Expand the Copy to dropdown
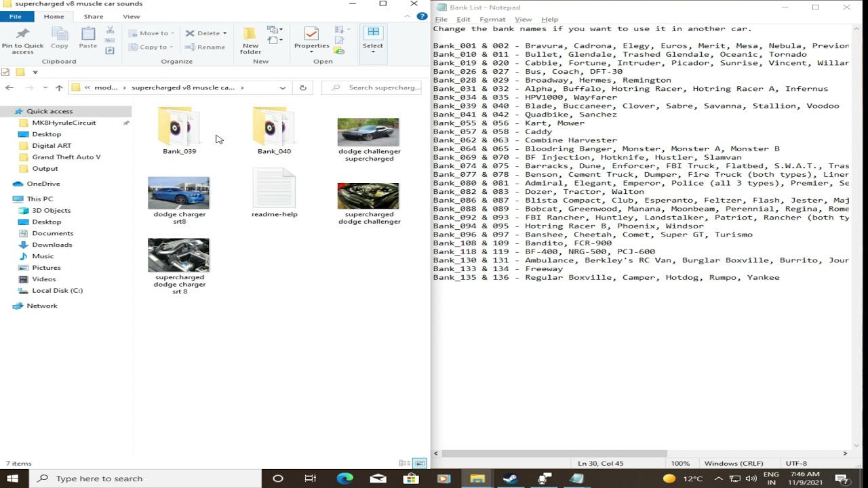 click(x=172, y=47)
